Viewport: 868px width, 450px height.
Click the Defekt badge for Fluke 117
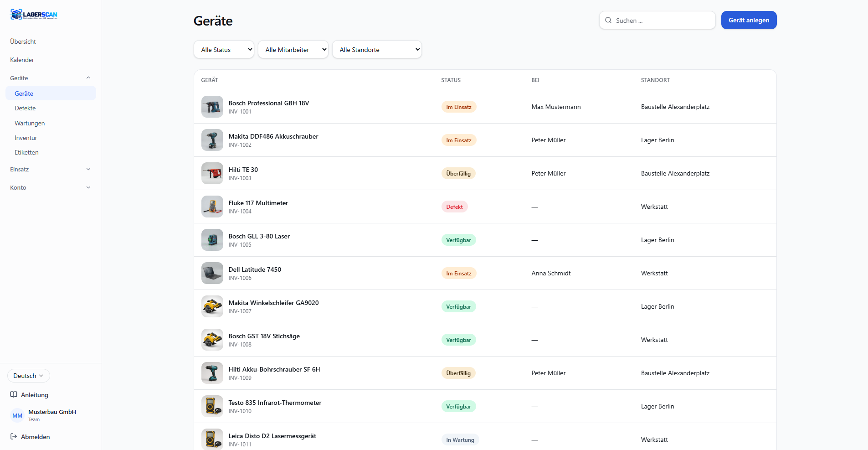[454, 207]
